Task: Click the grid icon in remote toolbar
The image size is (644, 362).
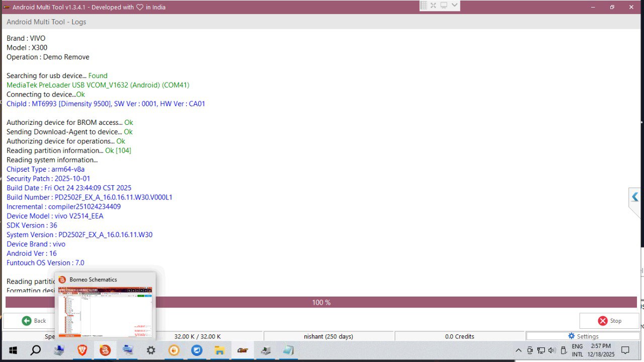Action: tap(424, 6)
